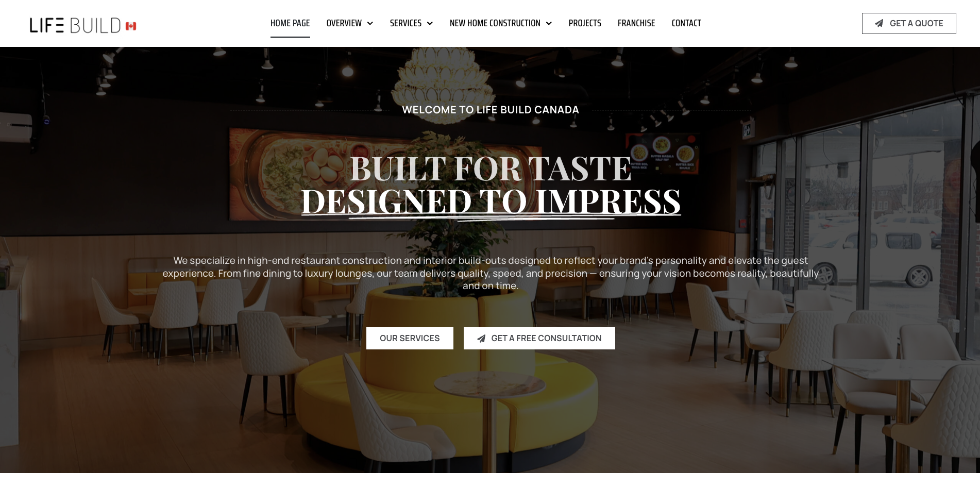Select the Services menu label
The height and width of the screenshot is (487, 980).
405,23
